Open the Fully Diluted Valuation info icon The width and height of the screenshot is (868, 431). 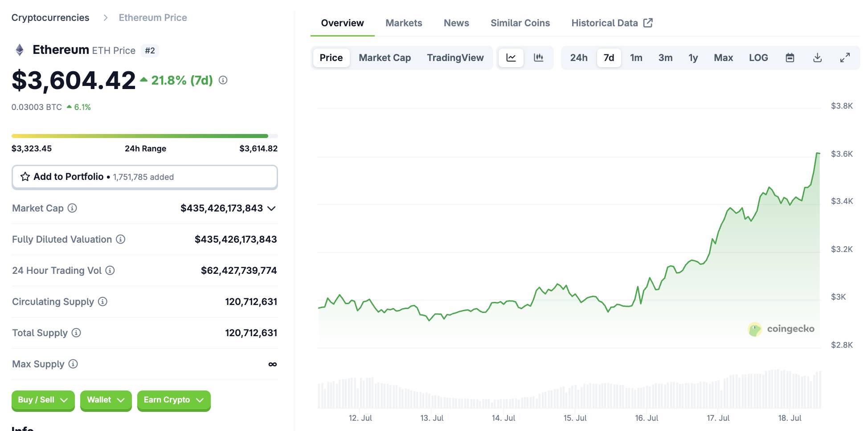coord(121,239)
